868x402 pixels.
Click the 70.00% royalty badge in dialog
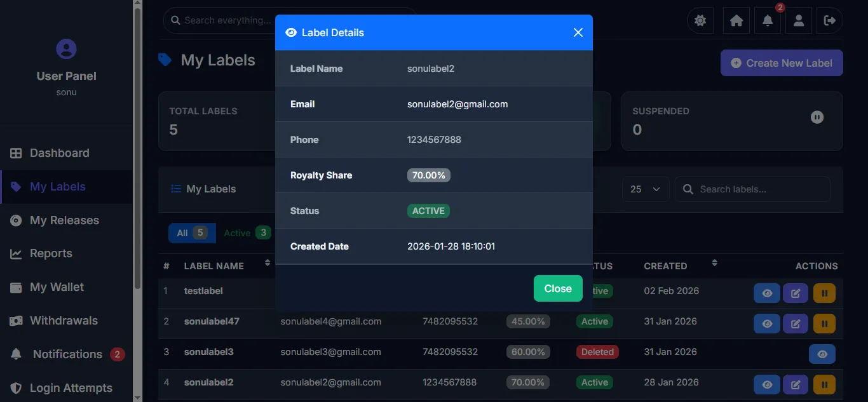429,175
